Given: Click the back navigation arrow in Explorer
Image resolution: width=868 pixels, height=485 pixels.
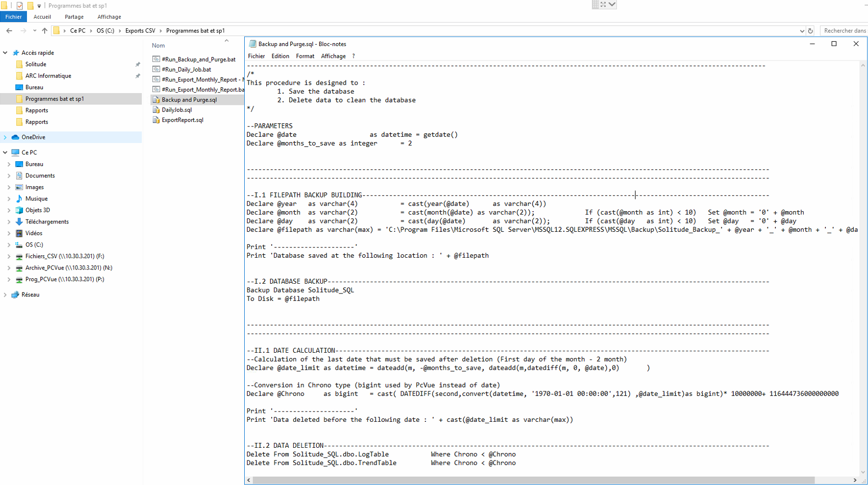Looking at the screenshot, I should pyautogui.click(x=9, y=30).
